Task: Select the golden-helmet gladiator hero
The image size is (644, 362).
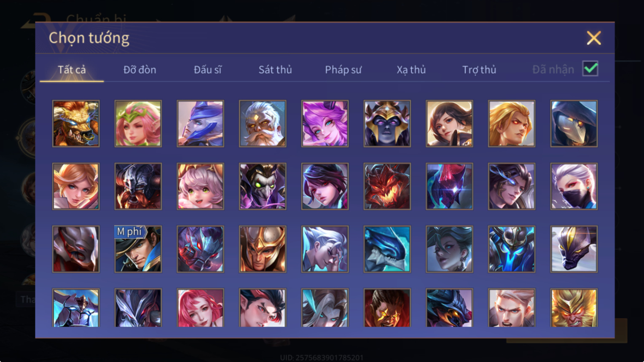Action: point(263,249)
